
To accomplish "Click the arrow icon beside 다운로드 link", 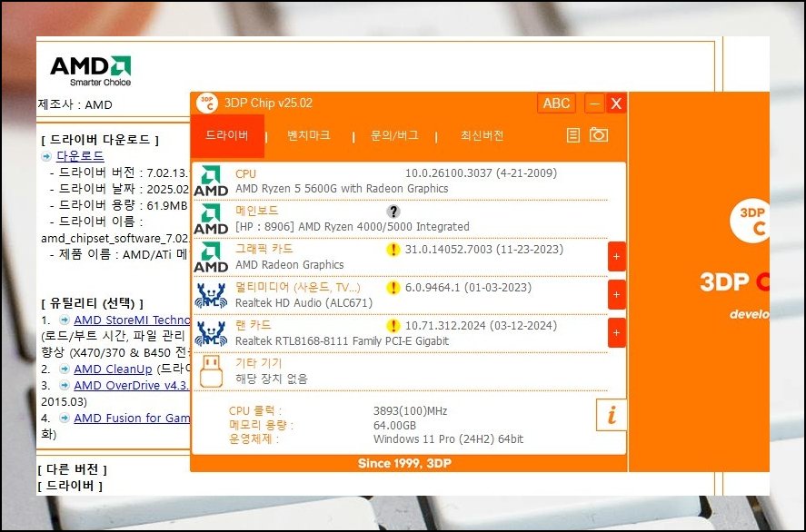I will coord(46,157).
